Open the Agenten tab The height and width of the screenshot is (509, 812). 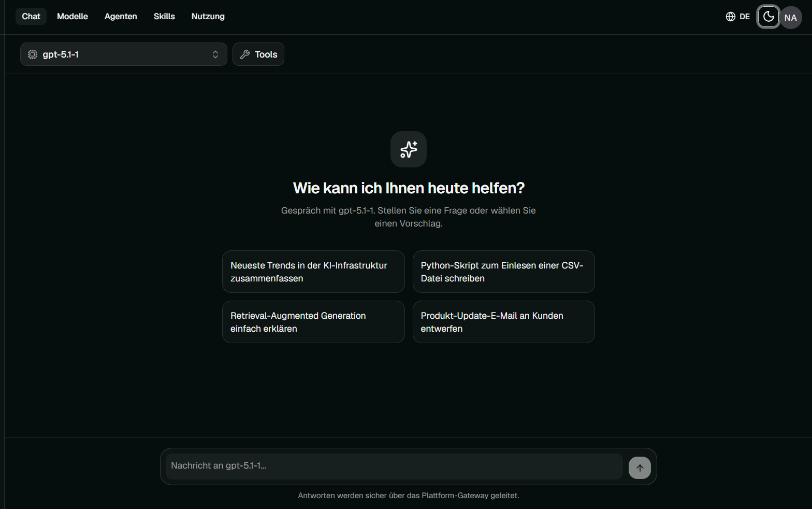click(121, 17)
